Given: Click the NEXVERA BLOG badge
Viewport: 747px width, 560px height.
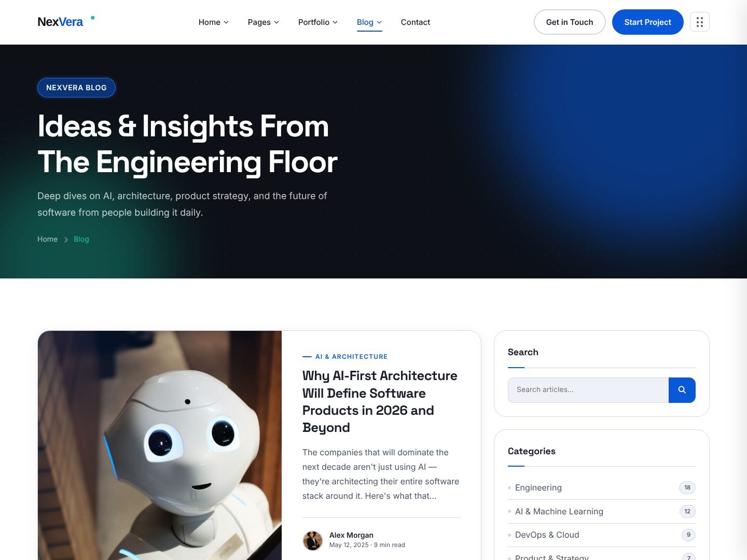Looking at the screenshot, I should 76,88.
